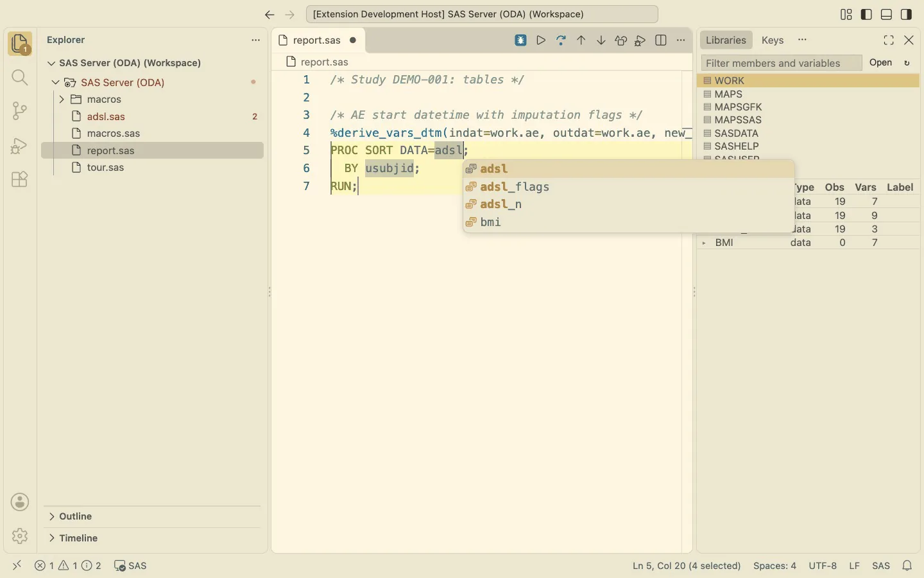Select the report.sas editor tab
Viewport: 924px width, 578px height.
pyautogui.click(x=318, y=40)
